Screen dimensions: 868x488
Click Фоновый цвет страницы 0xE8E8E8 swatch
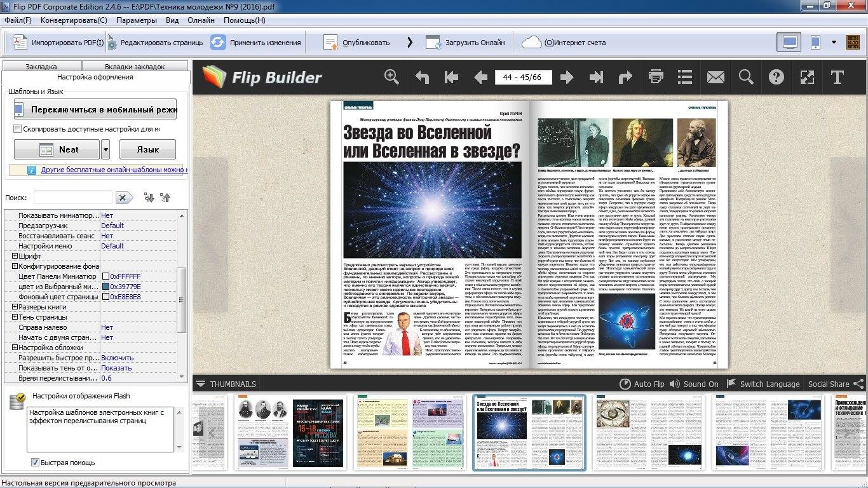click(106, 297)
